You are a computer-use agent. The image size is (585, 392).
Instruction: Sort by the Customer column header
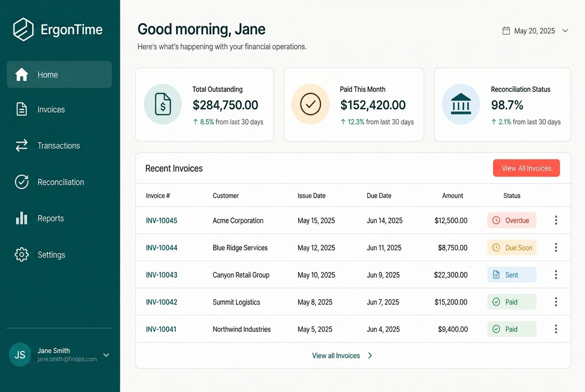pos(226,196)
